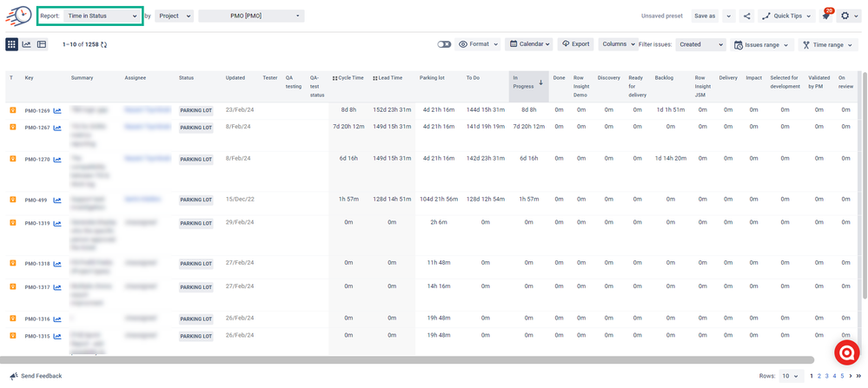Click the horizontal table scrollbar
Screen dimensions: 868x388
tap(407, 359)
